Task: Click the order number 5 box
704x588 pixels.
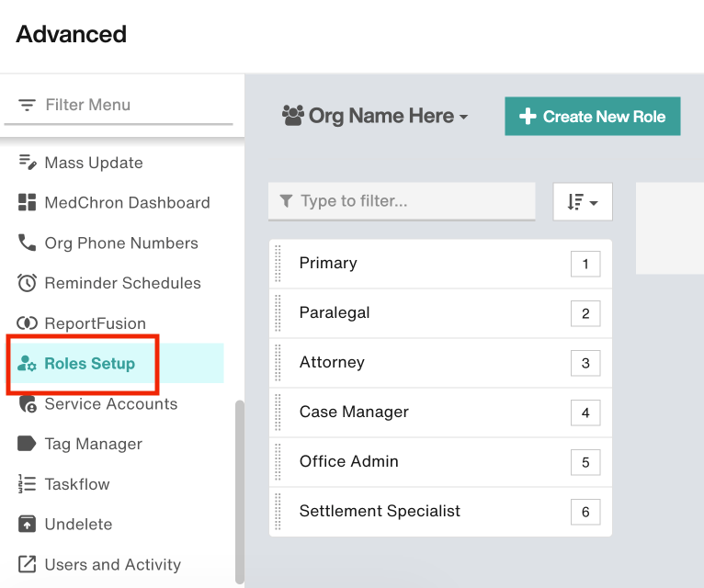Action: (585, 462)
